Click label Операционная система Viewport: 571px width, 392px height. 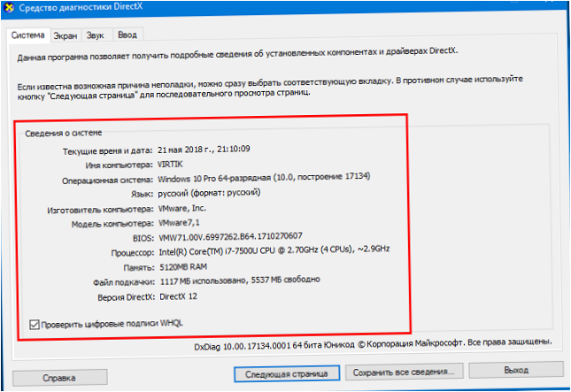[107, 181]
